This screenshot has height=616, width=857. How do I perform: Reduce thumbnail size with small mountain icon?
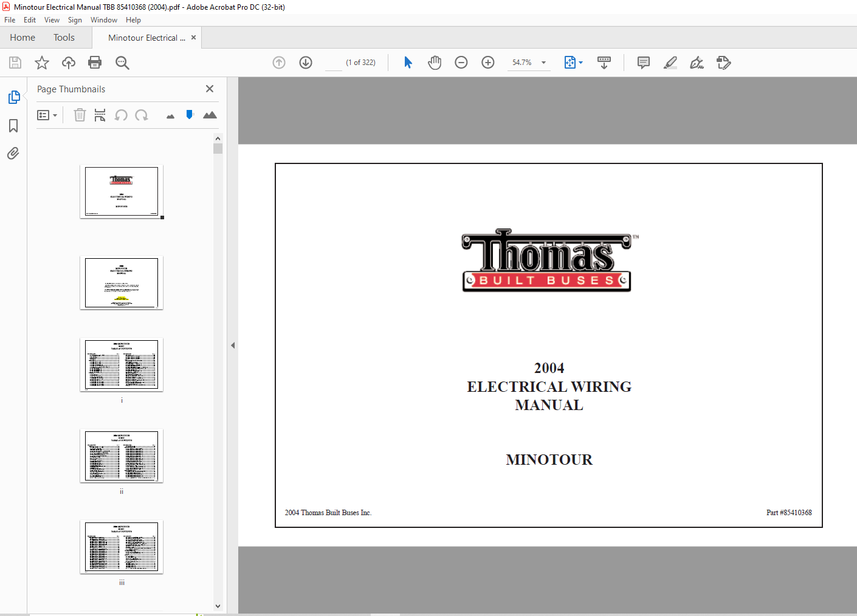pyautogui.click(x=170, y=116)
